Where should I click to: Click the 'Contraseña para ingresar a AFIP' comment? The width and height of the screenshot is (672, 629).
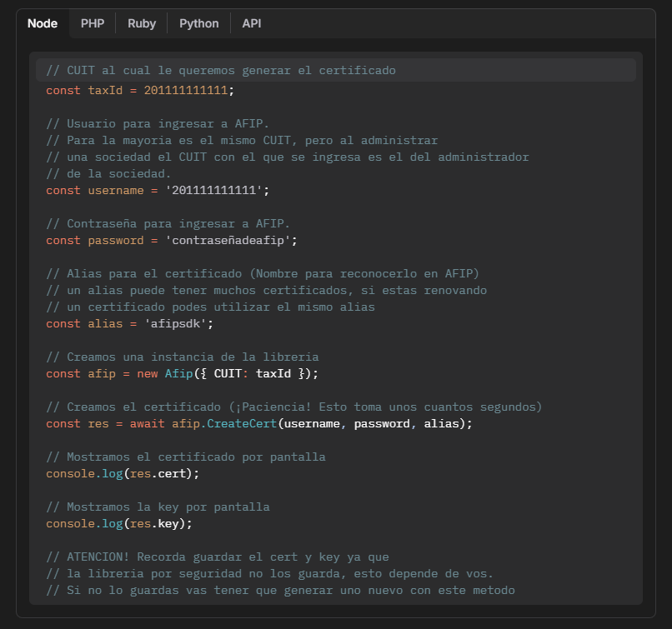click(168, 223)
